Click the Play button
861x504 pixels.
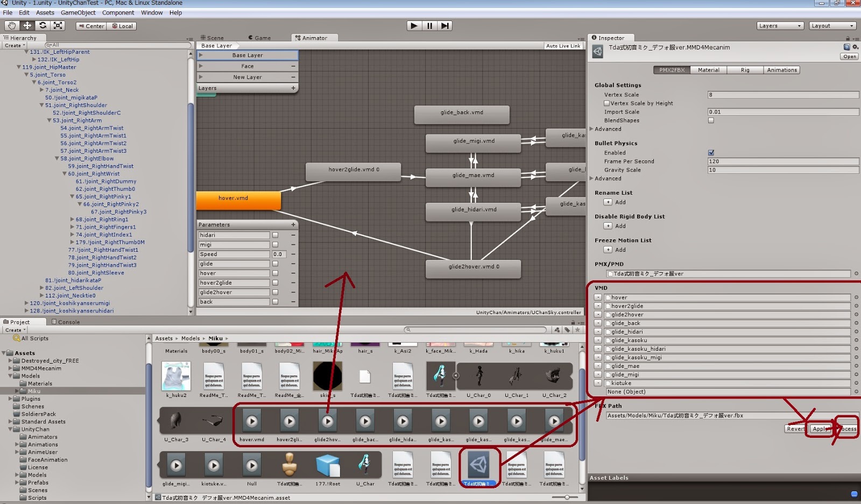tap(413, 25)
